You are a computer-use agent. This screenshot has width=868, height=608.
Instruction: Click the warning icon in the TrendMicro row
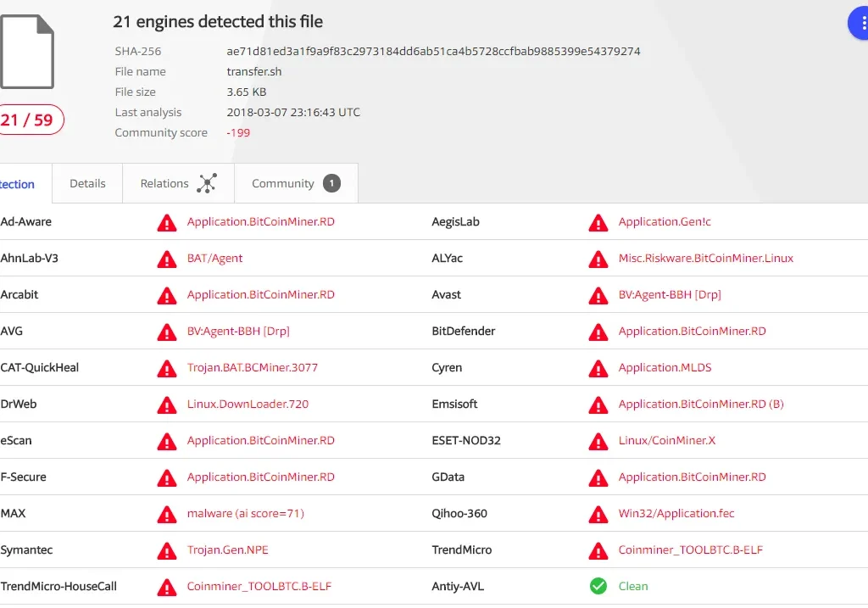click(598, 551)
